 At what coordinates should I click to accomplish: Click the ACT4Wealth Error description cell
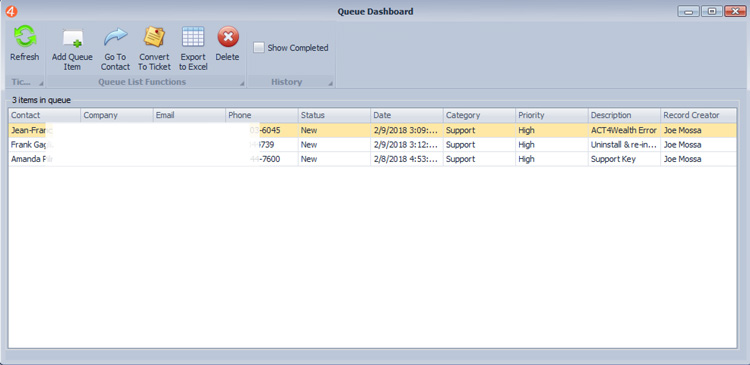pos(624,130)
